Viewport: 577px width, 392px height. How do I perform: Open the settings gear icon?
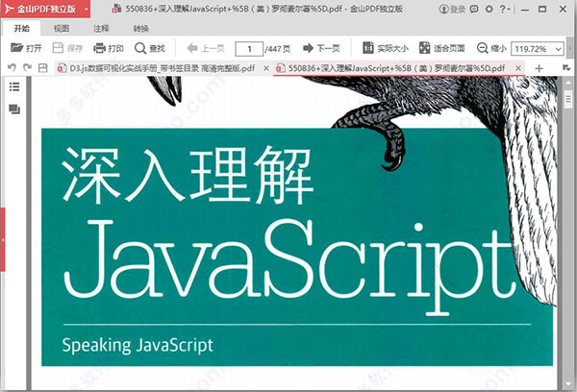489,9
